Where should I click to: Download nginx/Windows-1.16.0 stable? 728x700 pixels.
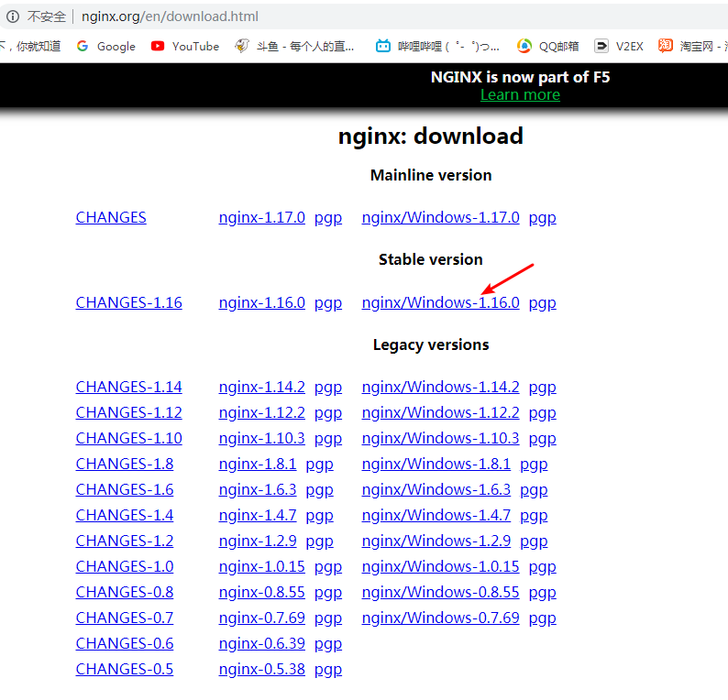pos(441,303)
